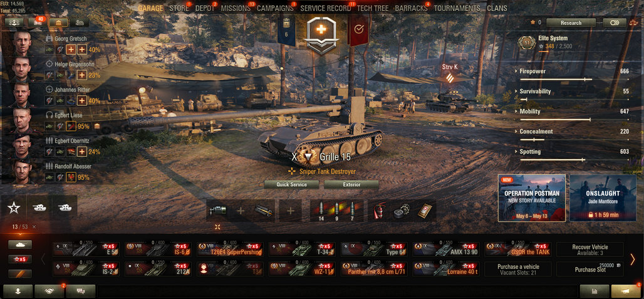Expand the panel button beside Research
This screenshot has height=299, width=644.
point(615,23)
